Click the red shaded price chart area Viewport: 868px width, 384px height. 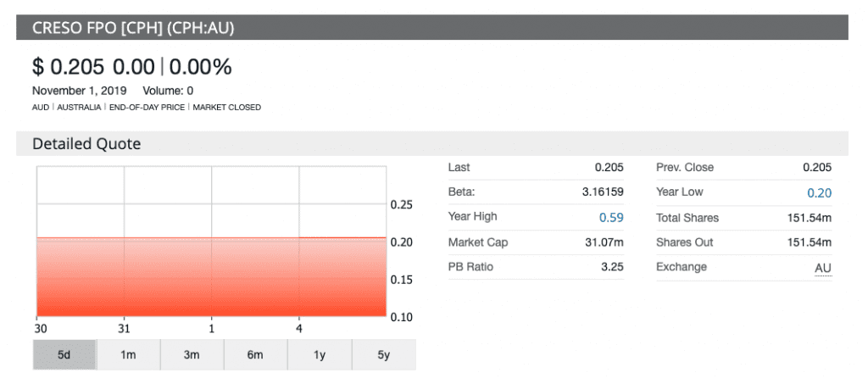point(210,280)
